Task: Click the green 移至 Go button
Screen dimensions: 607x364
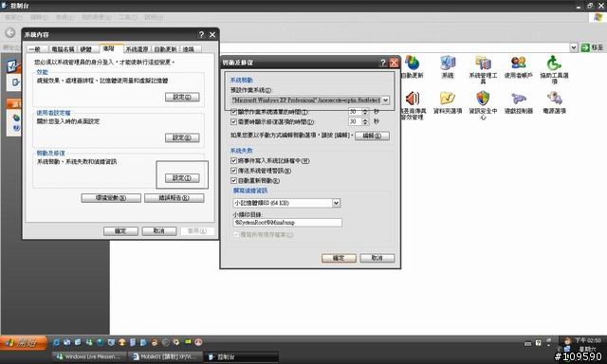Action: (592, 47)
